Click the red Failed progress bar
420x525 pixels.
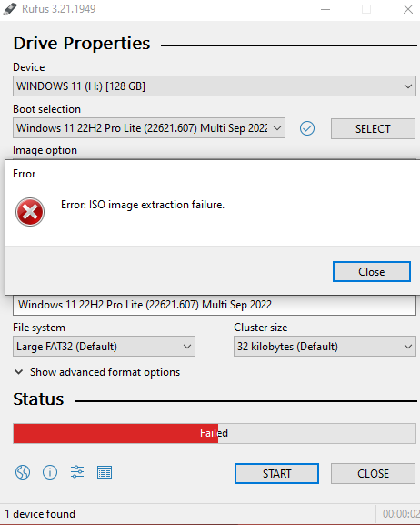tap(215, 433)
